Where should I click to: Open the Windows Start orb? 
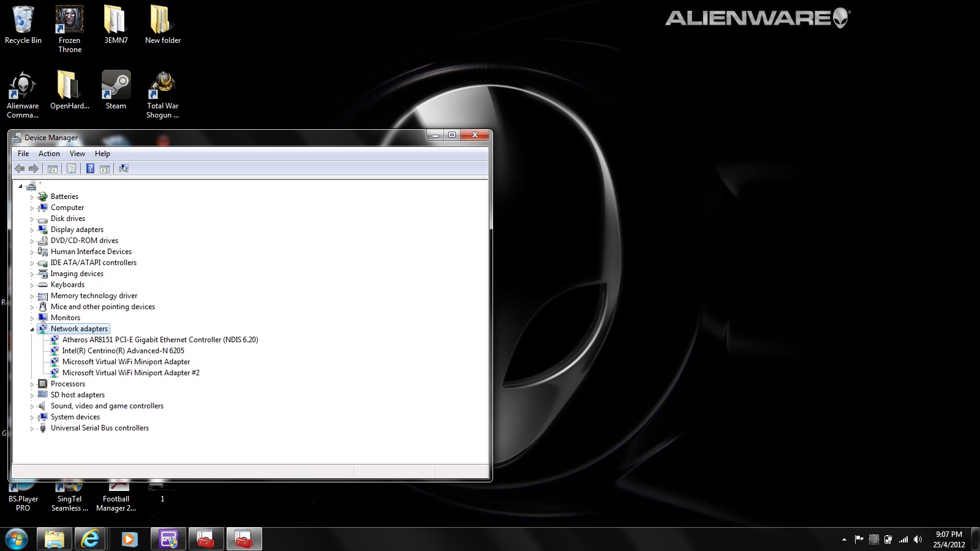pos(17,539)
